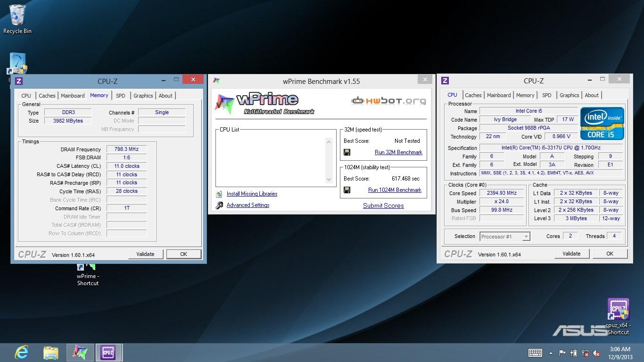Open CPU tab in left CPU-Z window
Image resolution: width=644 pixels, height=362 pixels.
(26, 96)
